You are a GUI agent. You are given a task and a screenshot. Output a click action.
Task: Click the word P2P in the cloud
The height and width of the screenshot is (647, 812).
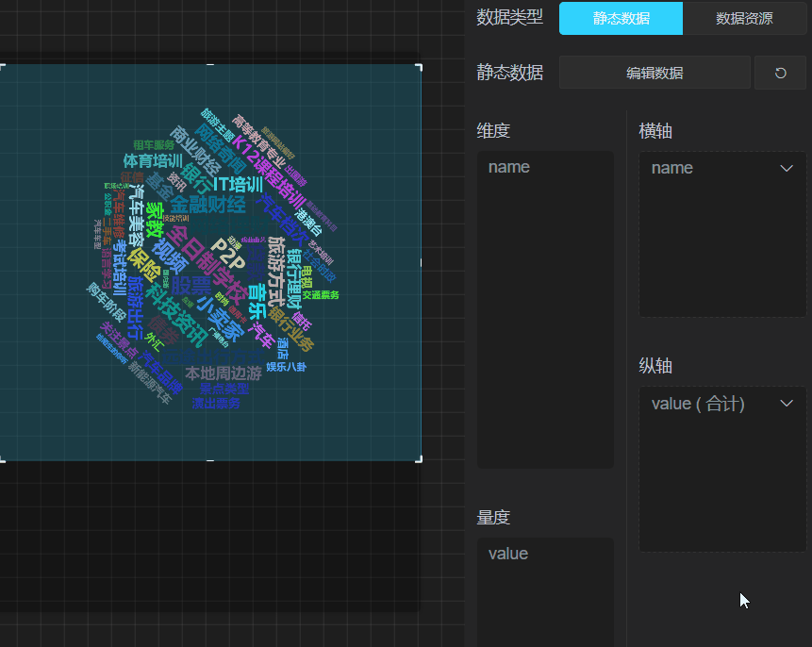point(228,252)
